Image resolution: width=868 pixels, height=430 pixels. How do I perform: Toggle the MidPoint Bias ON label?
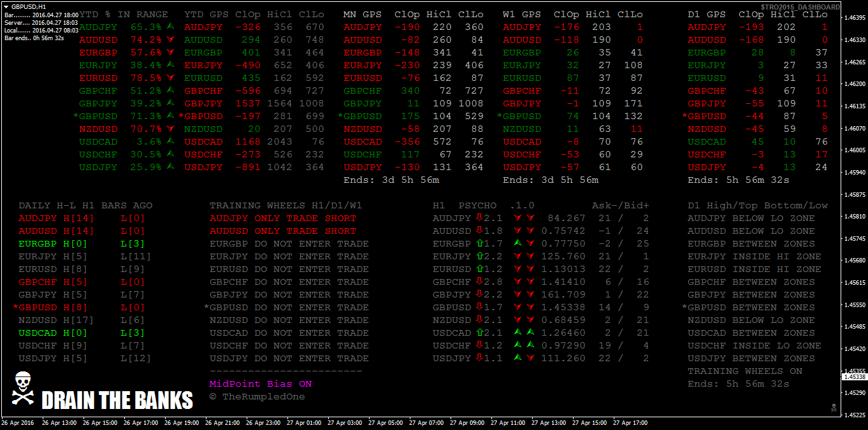pos(261,384)
